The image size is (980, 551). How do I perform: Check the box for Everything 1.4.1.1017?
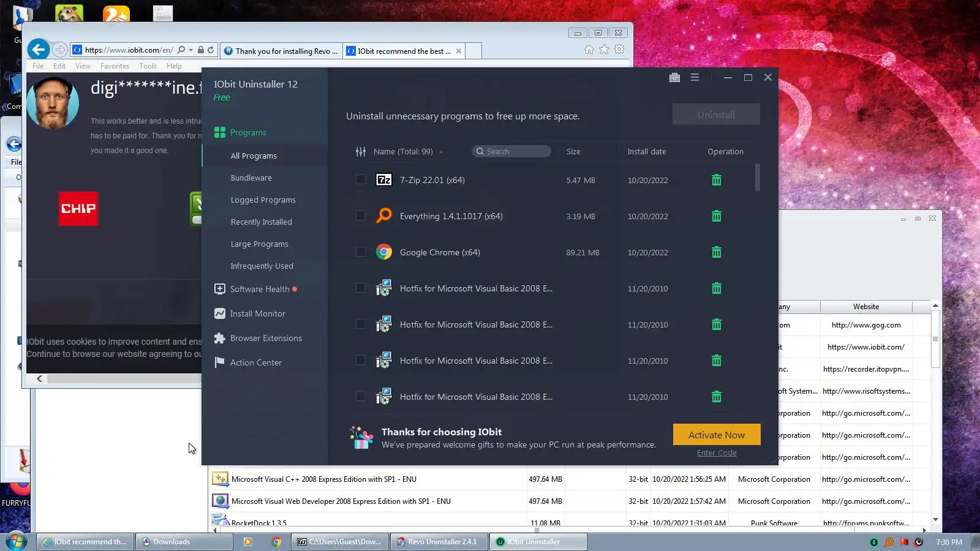361,216
